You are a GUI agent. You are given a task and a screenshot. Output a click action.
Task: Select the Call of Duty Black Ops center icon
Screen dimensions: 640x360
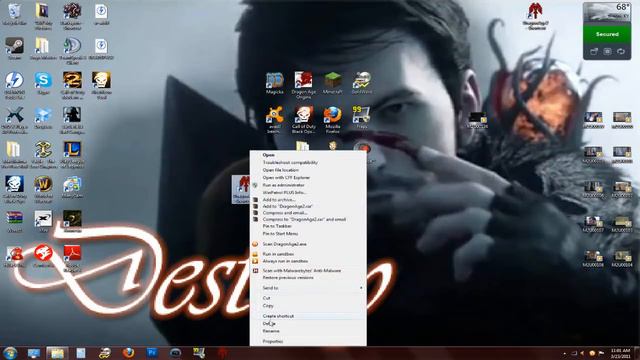[x=303, y=120]
